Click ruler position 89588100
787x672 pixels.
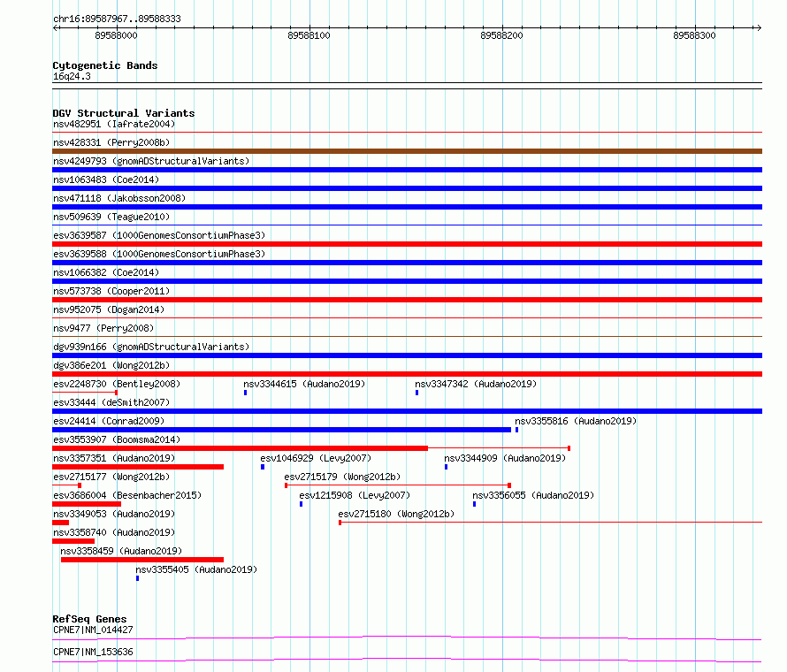click(x=309, y=35)
